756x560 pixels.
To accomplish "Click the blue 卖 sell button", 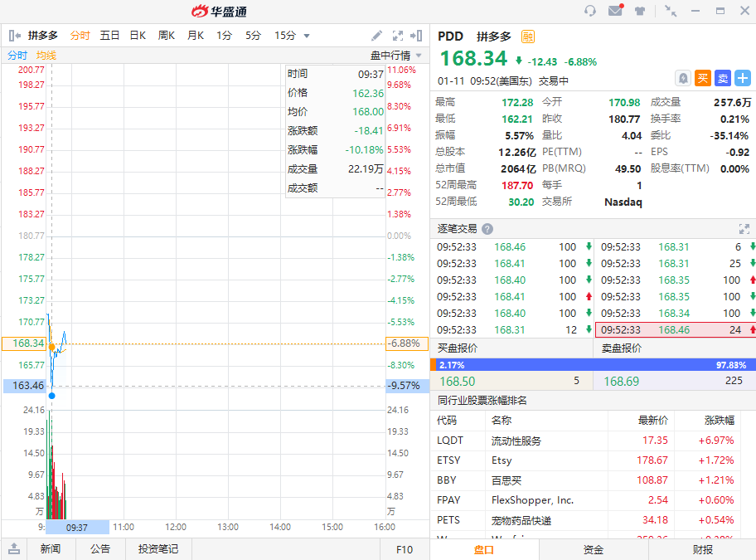I will 723,78.
